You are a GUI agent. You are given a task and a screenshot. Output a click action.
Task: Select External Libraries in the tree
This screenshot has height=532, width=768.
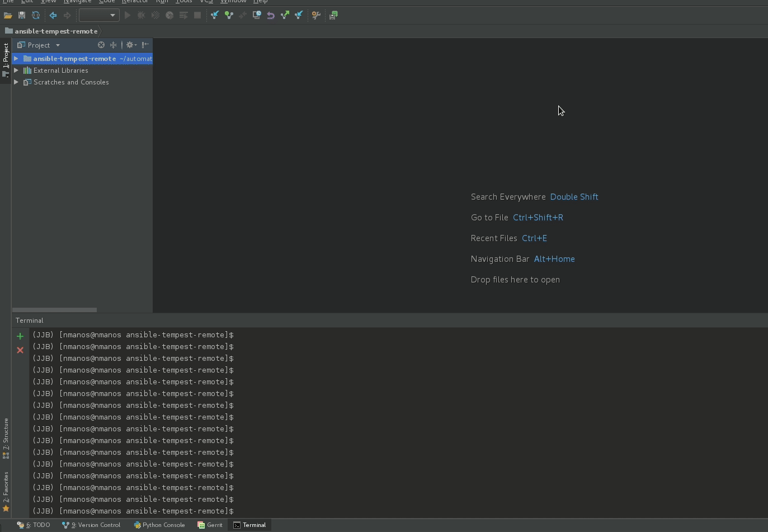(x=60, y=70)
